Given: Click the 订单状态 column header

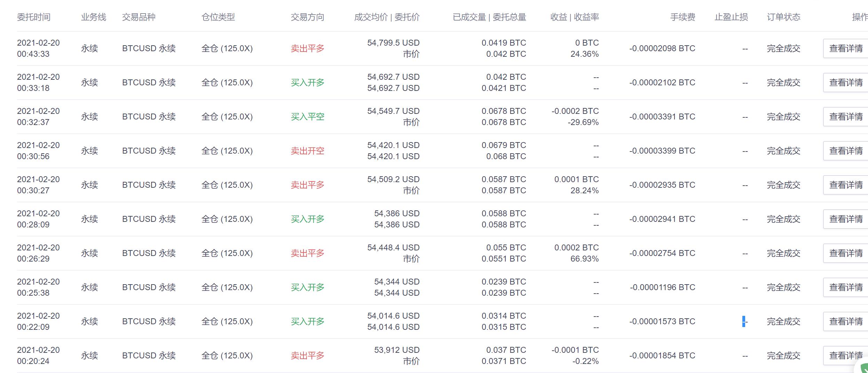Looking at the screenshot, I should 783,17.
